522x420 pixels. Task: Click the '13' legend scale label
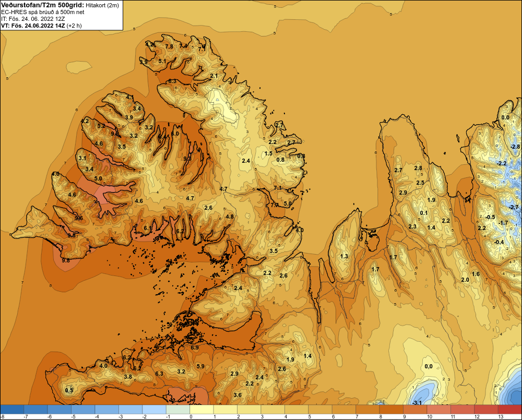point(501,417)
